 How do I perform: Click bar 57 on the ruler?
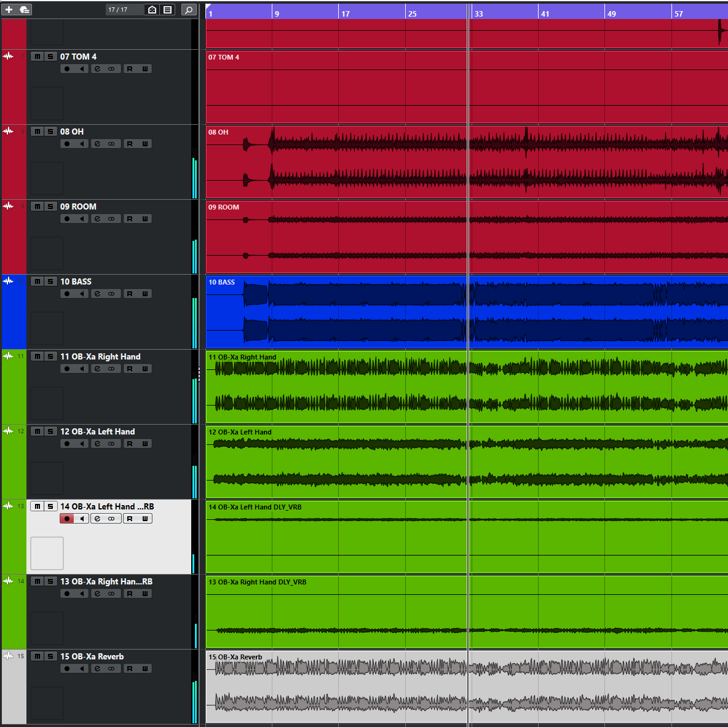pyautogui.click(x=678, y=14)
